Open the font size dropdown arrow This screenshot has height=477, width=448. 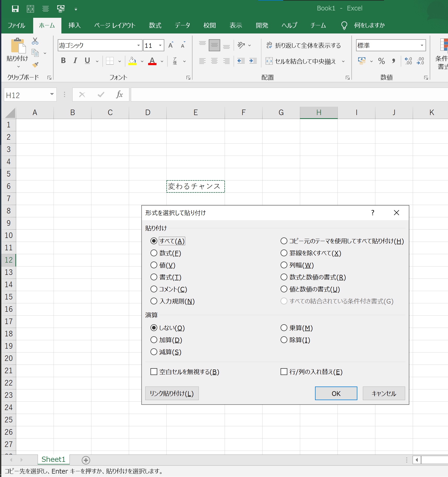point(160,45)
